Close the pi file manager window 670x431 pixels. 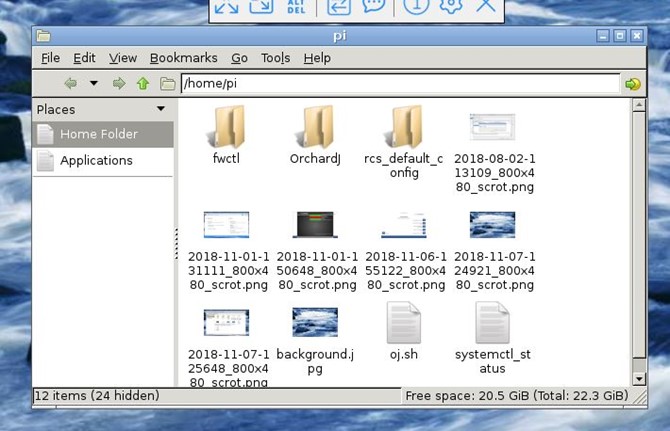[x=637, y=36]
